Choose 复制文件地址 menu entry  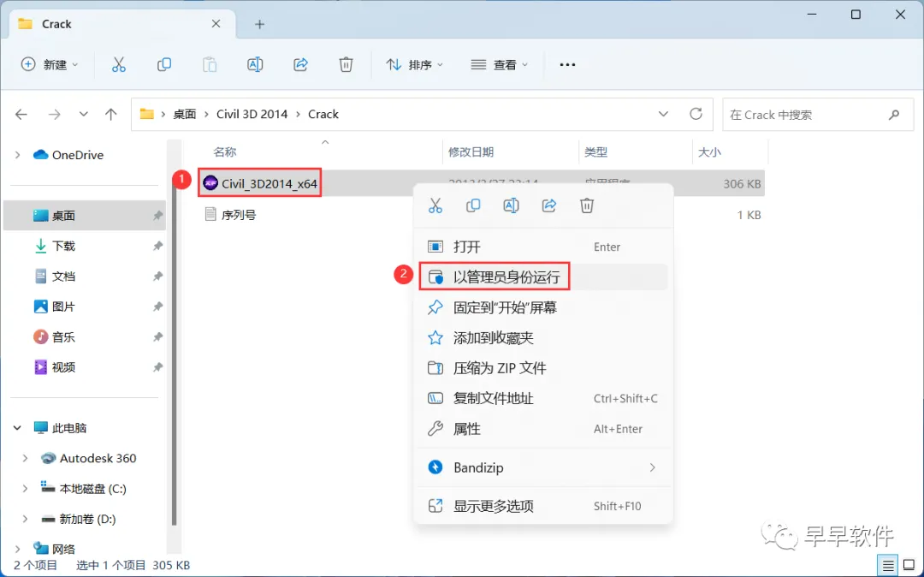pyautogui.click(x=543, y=398)
